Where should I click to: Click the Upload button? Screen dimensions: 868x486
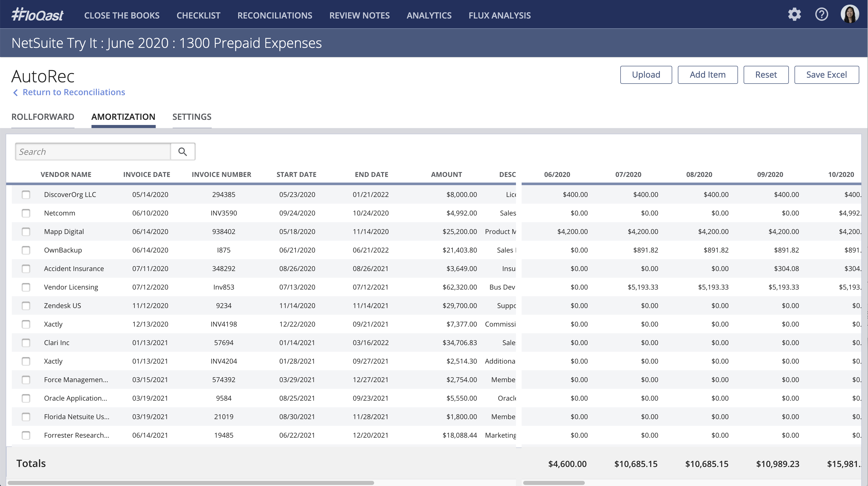646,75
